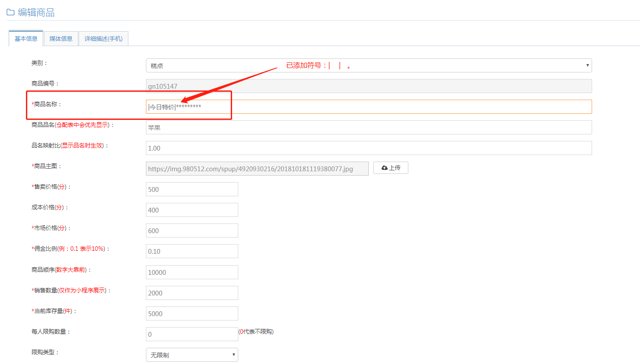
Task: Click the 商品编号 field gn105147
Action: 369,86
